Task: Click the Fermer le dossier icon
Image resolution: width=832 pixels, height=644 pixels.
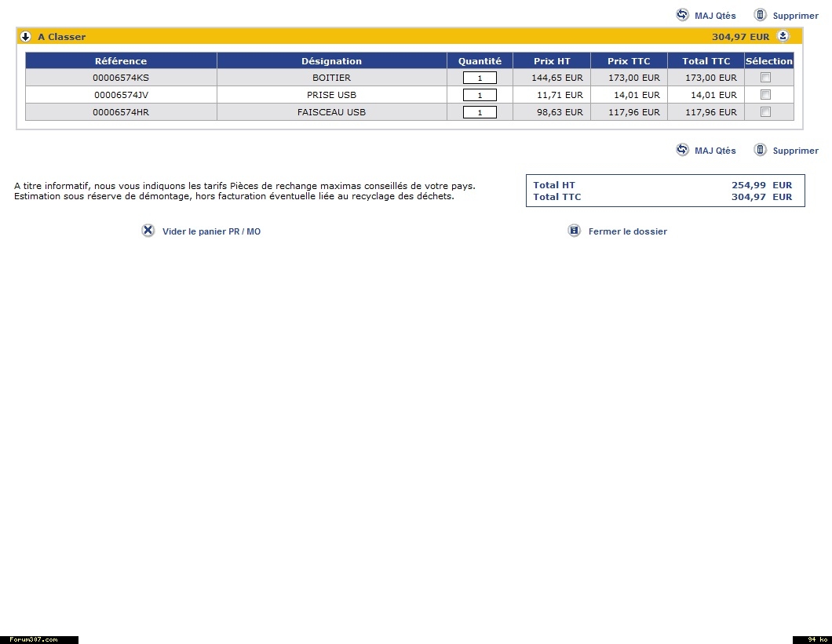Action: [x=574, y=231]
